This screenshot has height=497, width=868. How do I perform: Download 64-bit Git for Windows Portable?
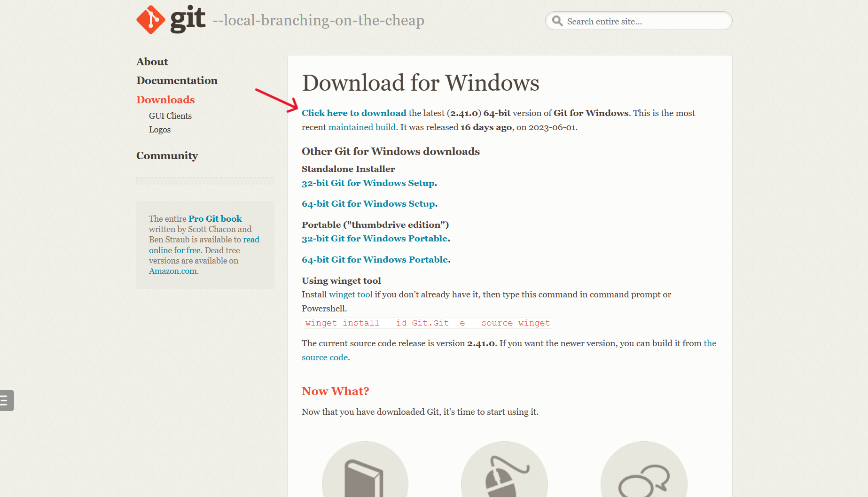coord(375,260)
